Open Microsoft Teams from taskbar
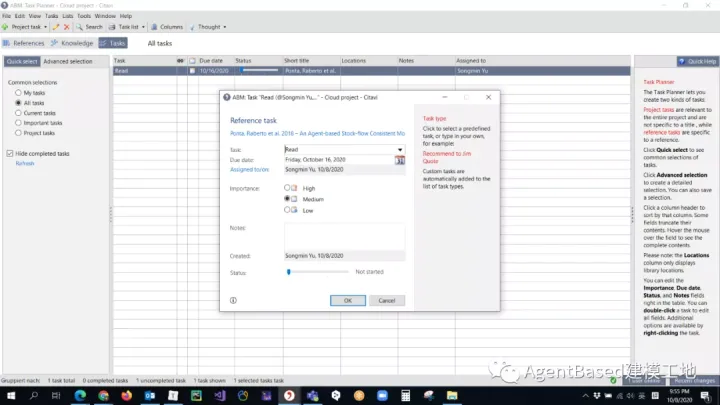Viewport: 720px width, 405px height. pyautogui.click(x=313, y=395)
